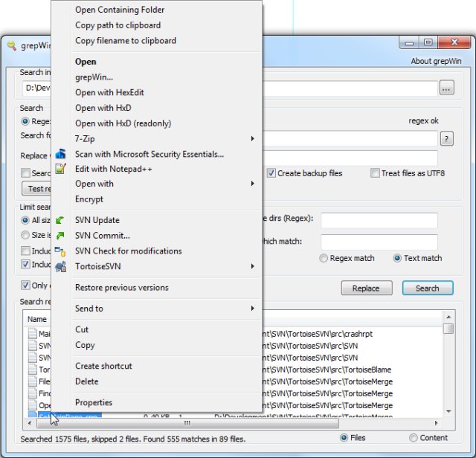Click file icon of the Mai… result row
This screenshot has height=458, width=476.
pos(33,334)
